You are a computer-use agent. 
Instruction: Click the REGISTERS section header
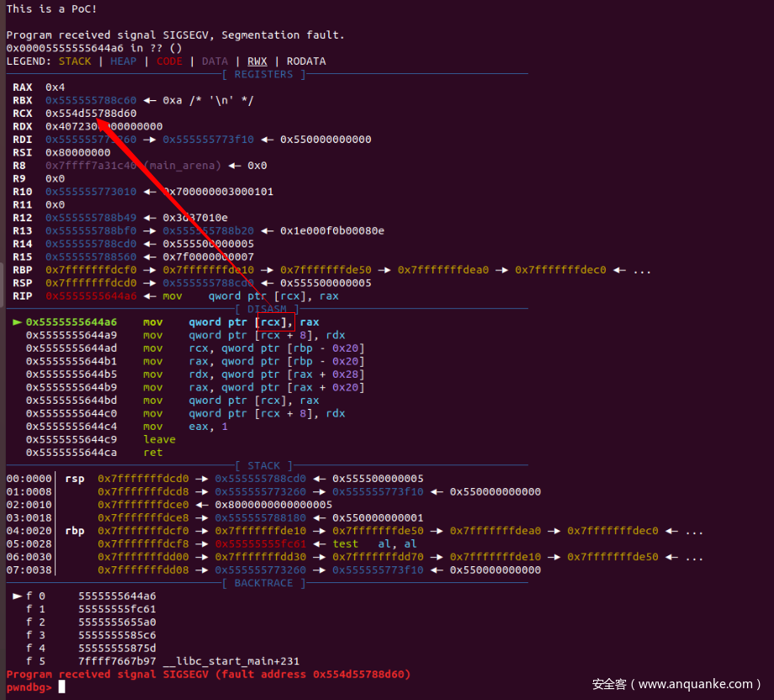coord(263,75)
